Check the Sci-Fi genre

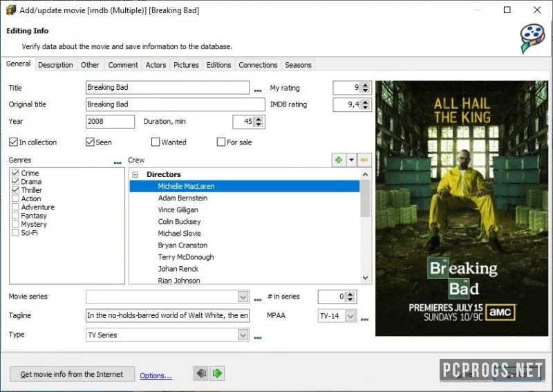15,232
